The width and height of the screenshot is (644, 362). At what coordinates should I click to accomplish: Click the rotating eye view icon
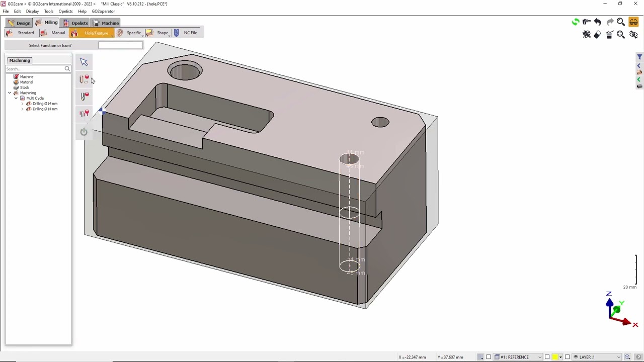pyautogui.click(x=633, y=35)
